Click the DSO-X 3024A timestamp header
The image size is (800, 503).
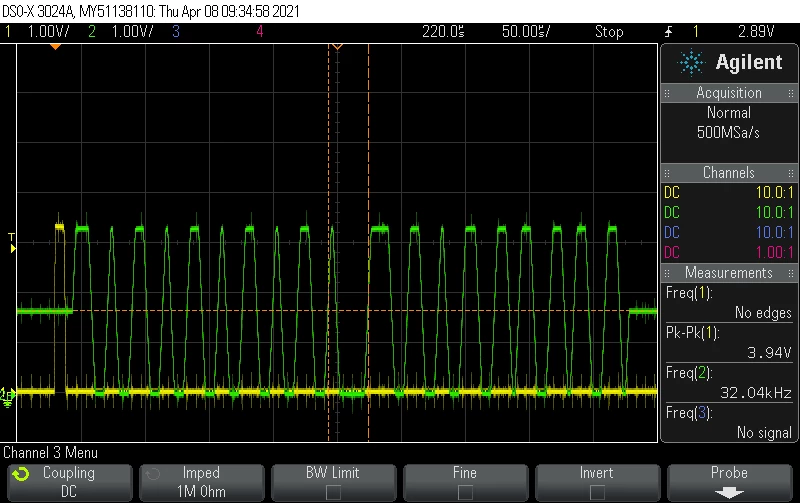click(x=151, y=11)
